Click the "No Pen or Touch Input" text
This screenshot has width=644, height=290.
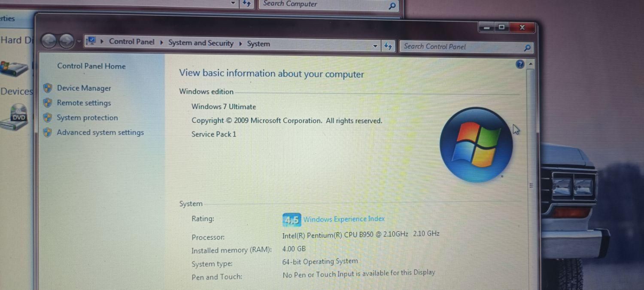tap(358, 273)
